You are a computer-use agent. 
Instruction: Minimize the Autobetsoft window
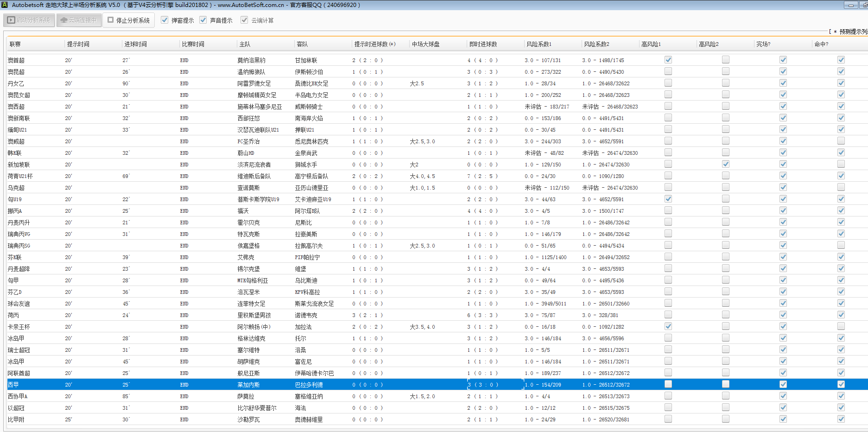[851, 5]
